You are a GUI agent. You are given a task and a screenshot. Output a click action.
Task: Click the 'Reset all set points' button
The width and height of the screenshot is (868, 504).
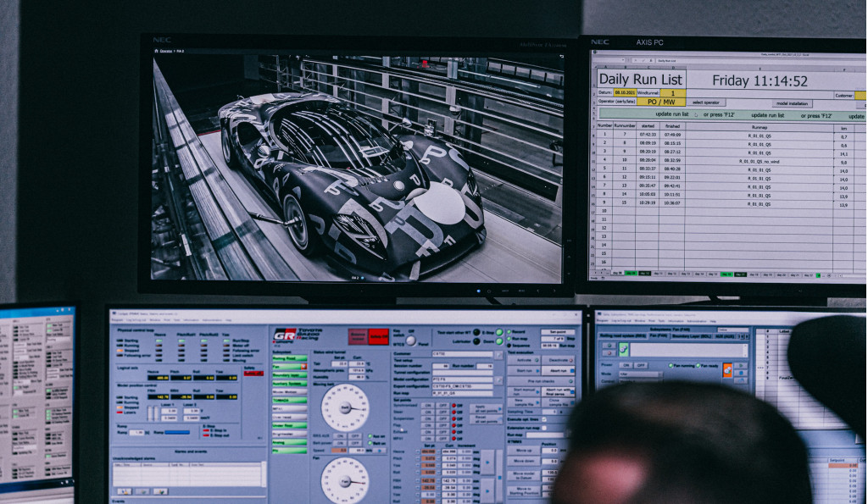tap(486, 419)
